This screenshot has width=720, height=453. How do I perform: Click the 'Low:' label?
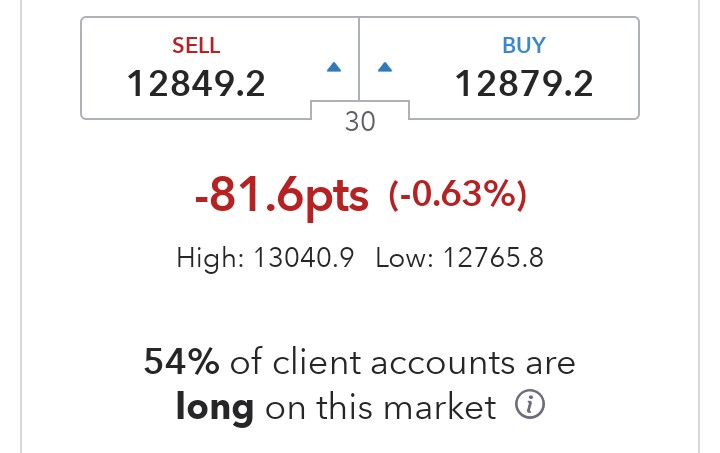[405, 258]
